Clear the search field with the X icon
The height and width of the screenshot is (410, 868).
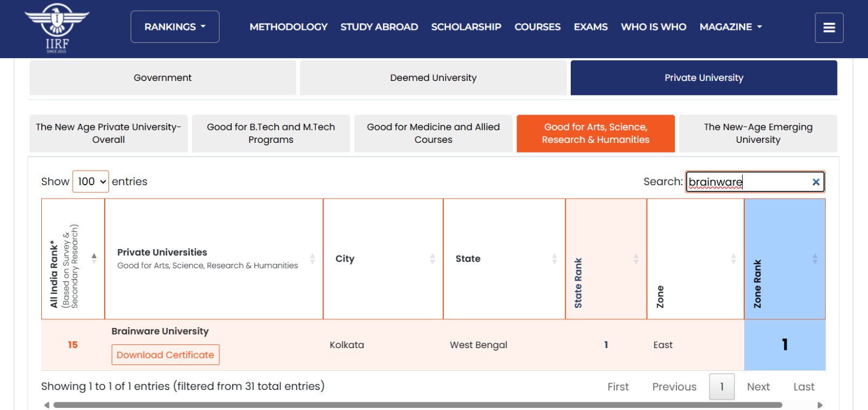[x=815, y=182]
